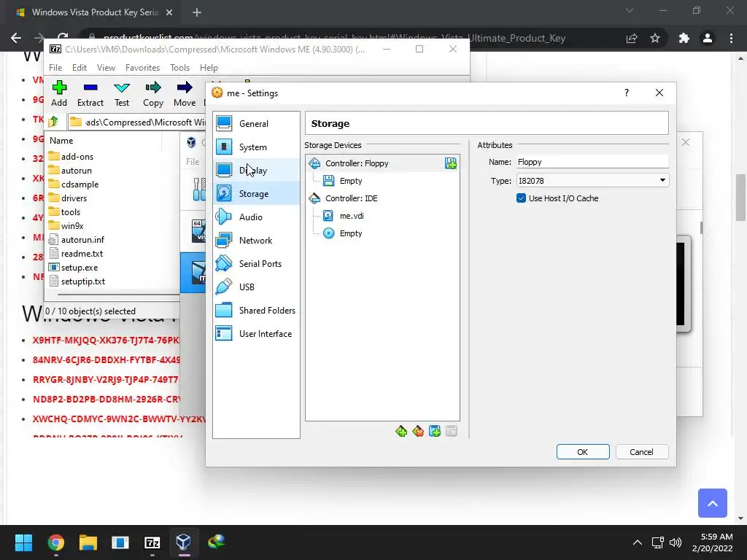Open 7-Zip View menu
The image size is (747, 560).
click(x=106, y=68)
